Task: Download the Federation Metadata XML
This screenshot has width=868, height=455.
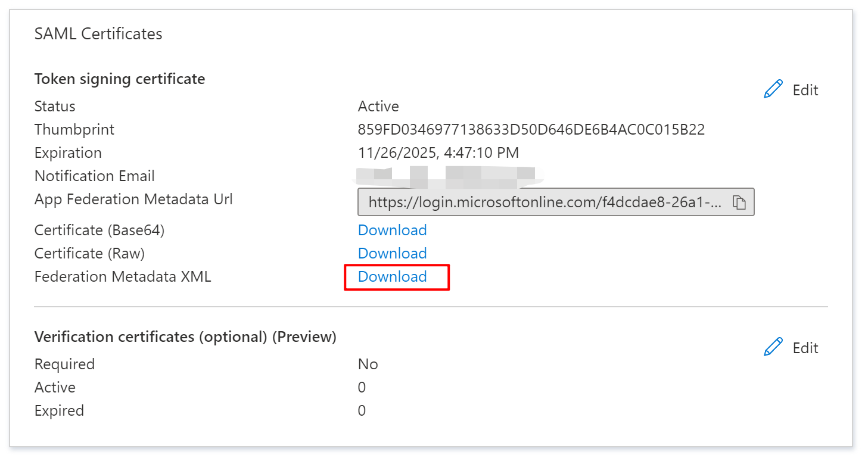Action: click(392, 277)
